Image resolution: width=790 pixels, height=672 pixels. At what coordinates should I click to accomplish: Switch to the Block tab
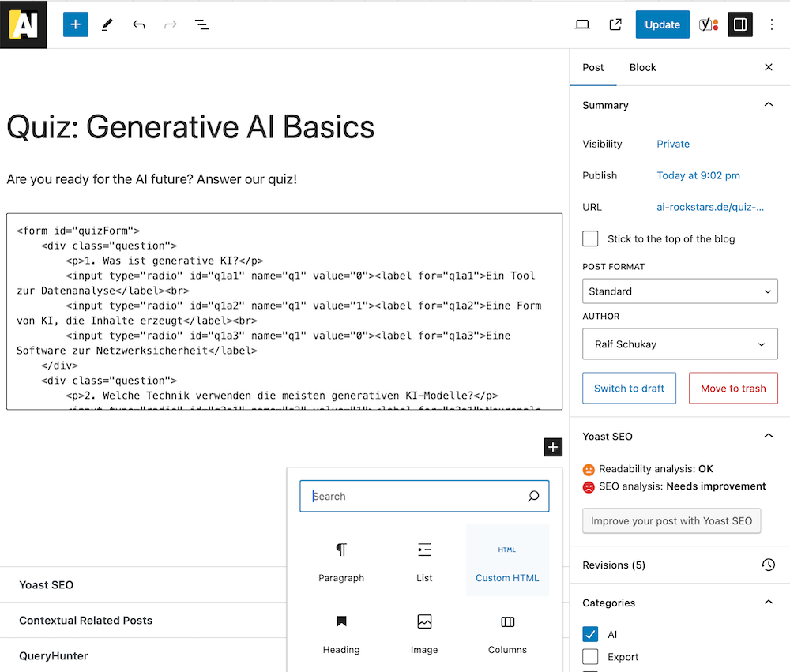(642, 68)
